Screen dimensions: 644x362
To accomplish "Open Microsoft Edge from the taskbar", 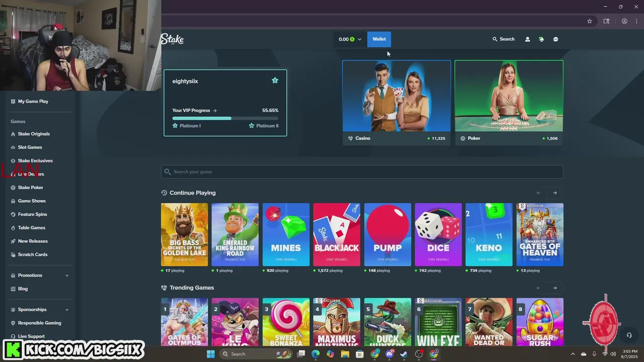I will 315,354.
